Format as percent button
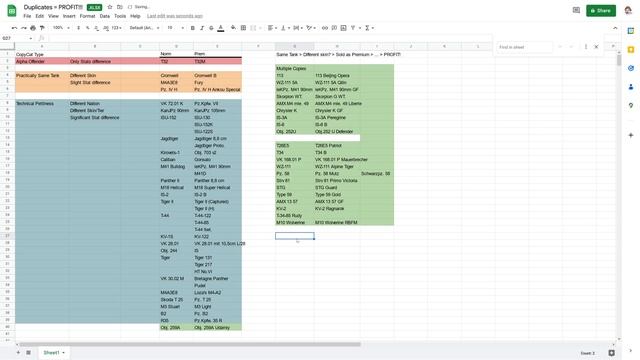Screen dimensions: 640x360 pos(87,28)
